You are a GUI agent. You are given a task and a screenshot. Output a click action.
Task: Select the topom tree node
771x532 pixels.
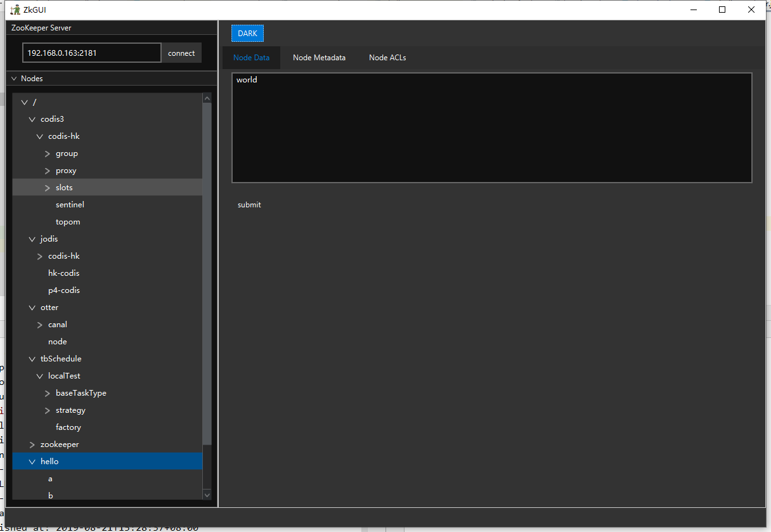tap(68, 222)
